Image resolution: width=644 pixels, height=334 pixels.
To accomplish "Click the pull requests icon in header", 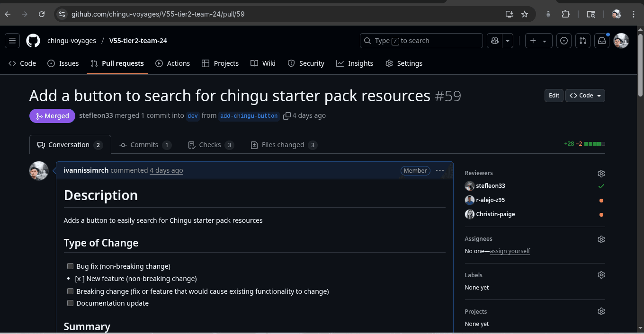I will pos(583,41).
